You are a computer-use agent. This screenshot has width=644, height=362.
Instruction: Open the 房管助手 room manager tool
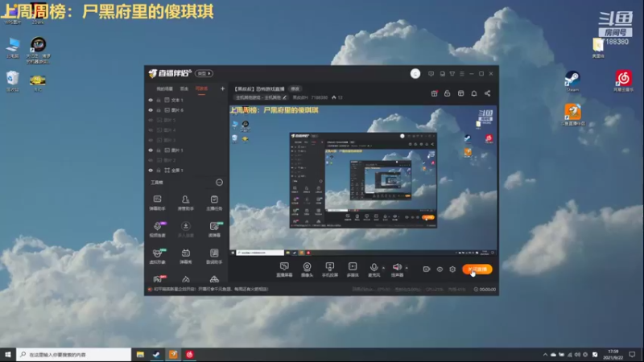pos(186,203)
